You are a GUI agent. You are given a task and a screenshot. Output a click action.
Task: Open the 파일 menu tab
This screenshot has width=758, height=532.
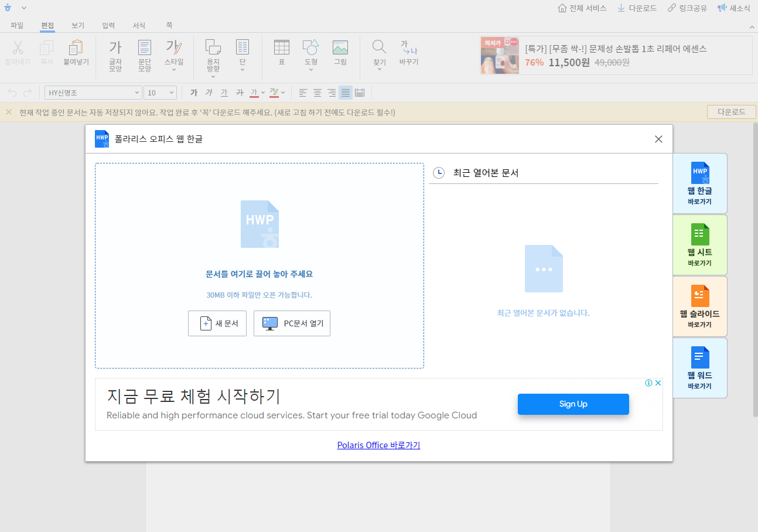pyautogui.click(x=17, y=25)
